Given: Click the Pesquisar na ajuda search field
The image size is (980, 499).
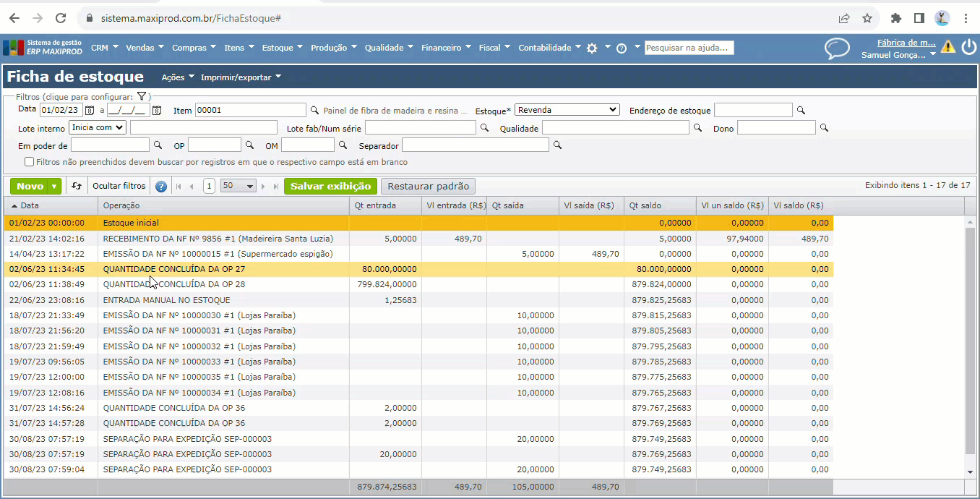Looking at the screenshot, I should click(689, 48).
